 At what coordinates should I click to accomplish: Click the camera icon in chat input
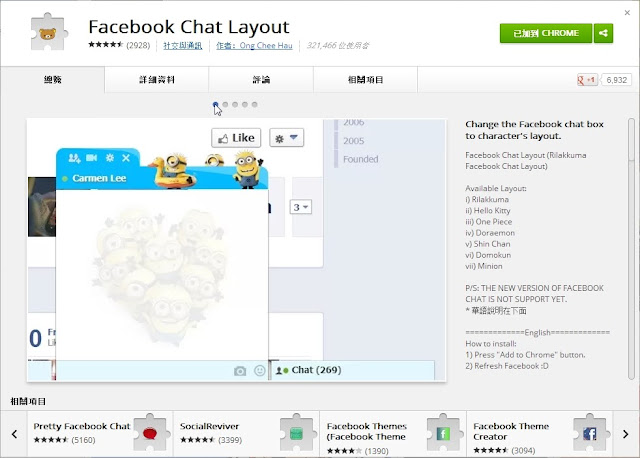pos(240,371)
